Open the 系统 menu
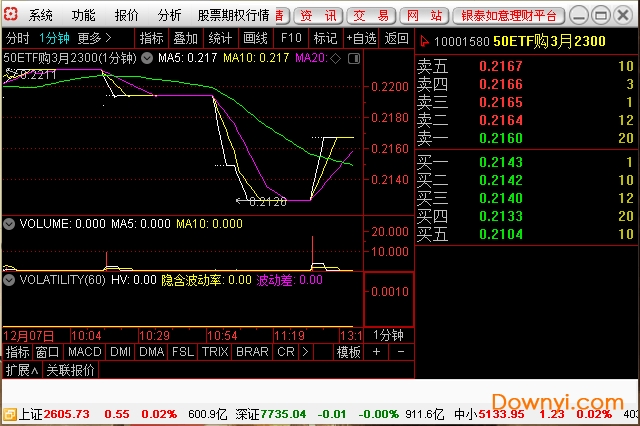The height and width of the screenshot is (426, 640). (40, 16)
